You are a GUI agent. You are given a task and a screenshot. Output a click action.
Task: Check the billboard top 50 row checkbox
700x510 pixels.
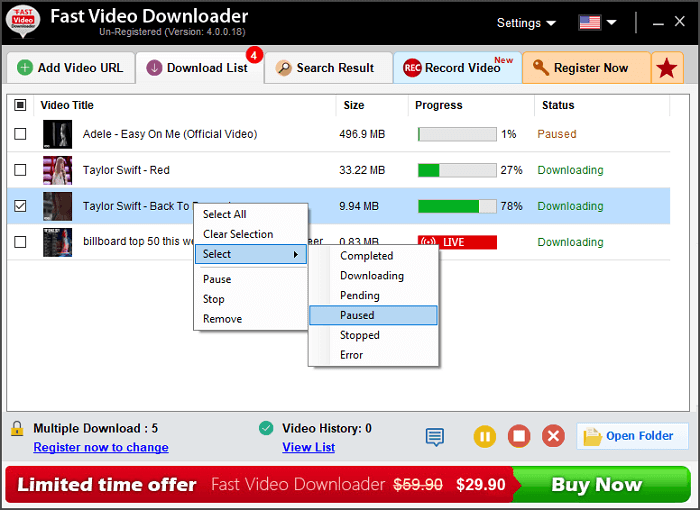(20, 242)
